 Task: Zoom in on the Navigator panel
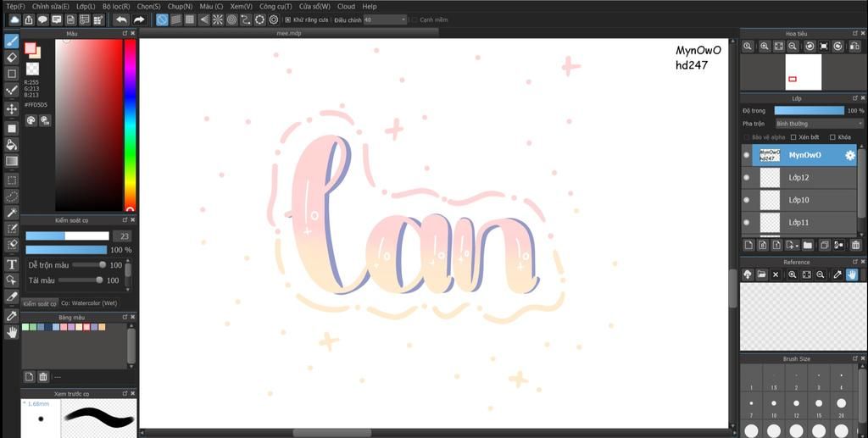coord(765,47)
